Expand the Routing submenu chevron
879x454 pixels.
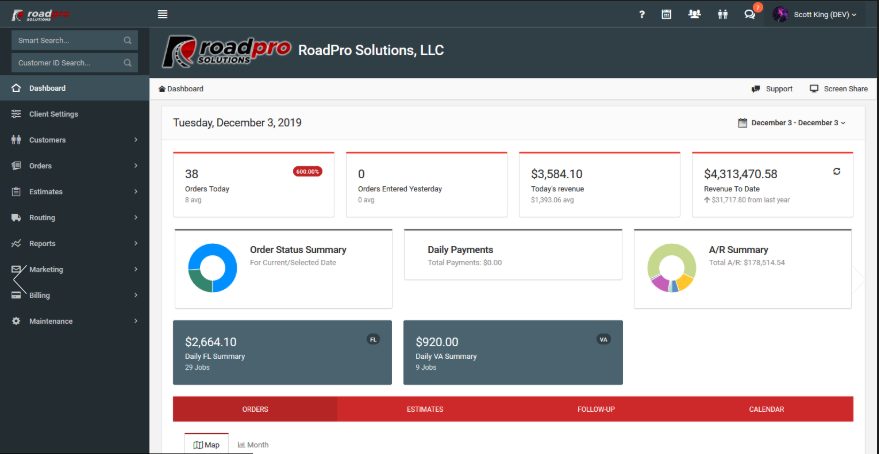point(136,217)
